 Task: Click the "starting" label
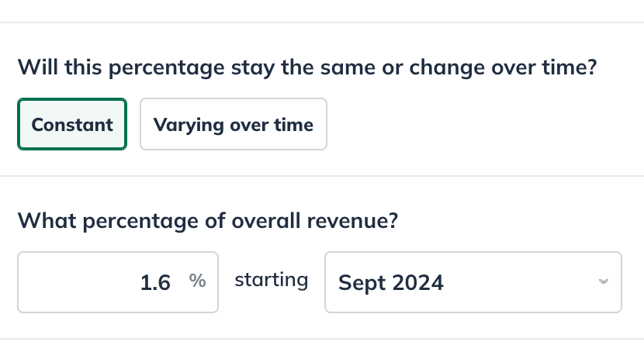coord(272,280)
